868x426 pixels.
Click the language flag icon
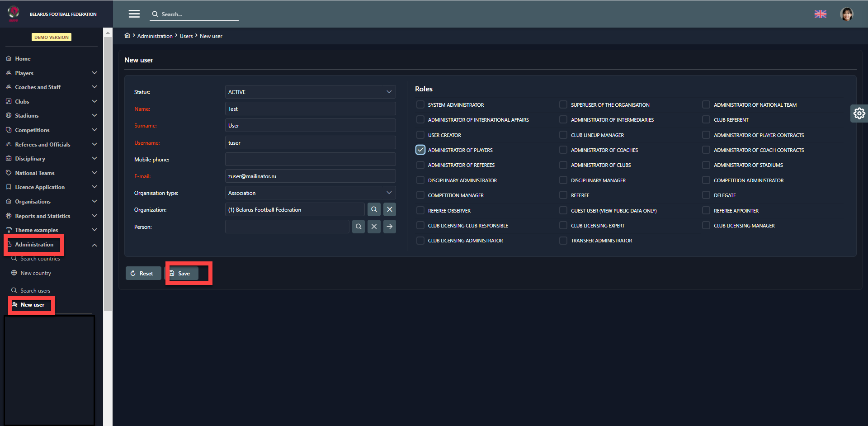pyautogui.click(x=821, y=14)
